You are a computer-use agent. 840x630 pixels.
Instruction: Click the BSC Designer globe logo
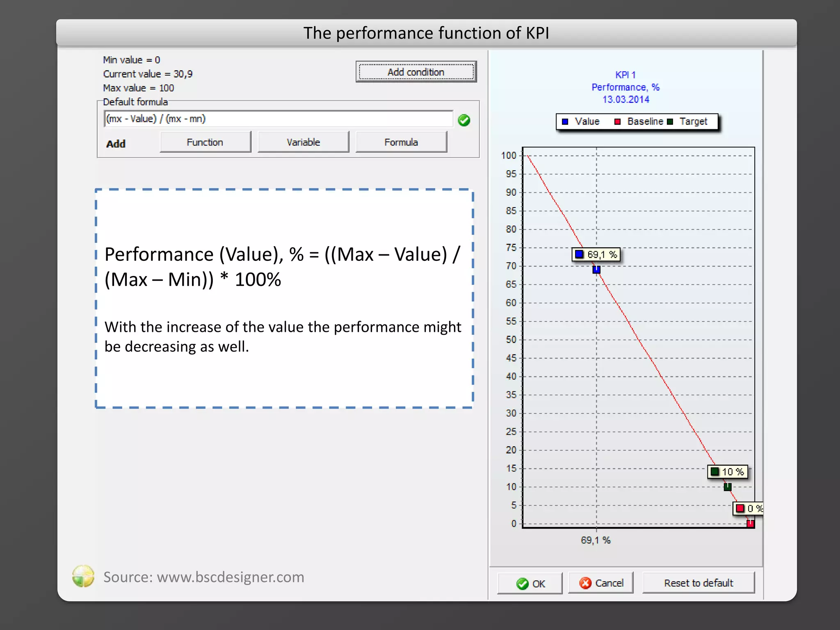point(83,576)
